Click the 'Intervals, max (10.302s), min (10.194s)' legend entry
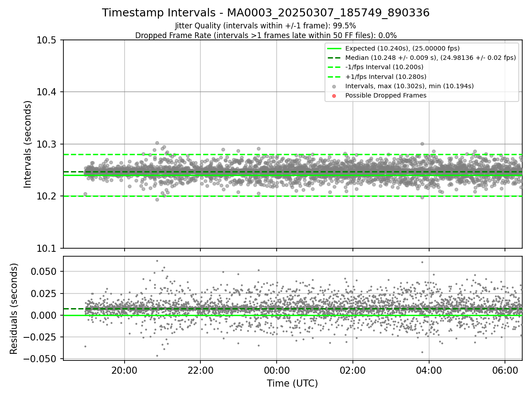The width and height of the screenshot is (532, 399). tap(409, 86)
